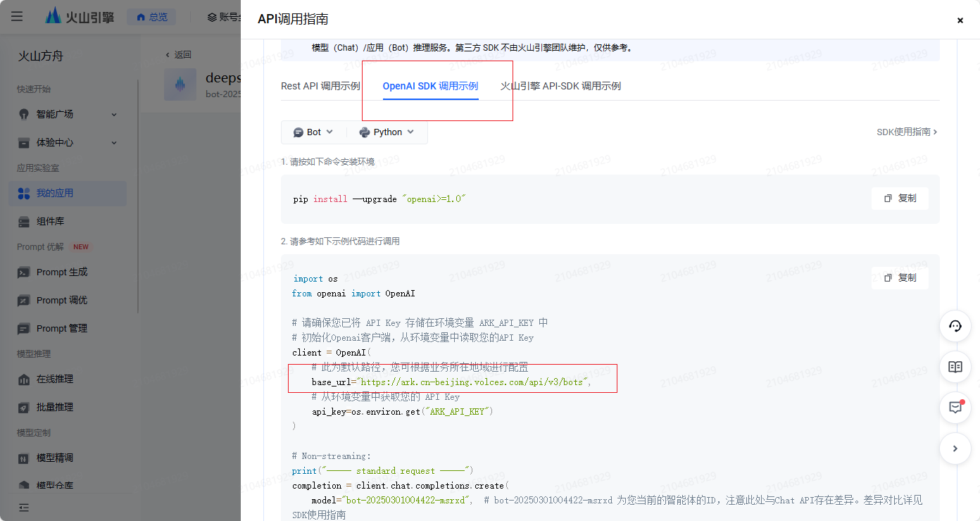Open Prompt 生成 in the sidebar

click(68, 272)
